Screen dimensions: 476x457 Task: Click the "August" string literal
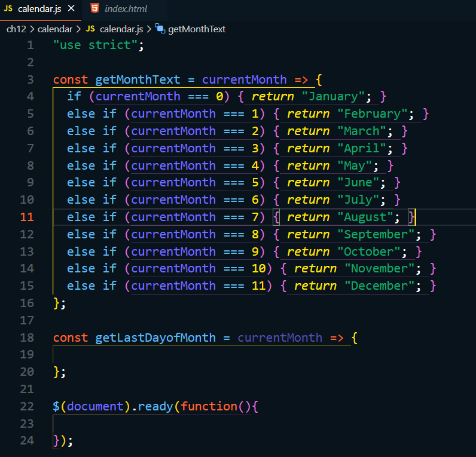(x=365, y=217)
